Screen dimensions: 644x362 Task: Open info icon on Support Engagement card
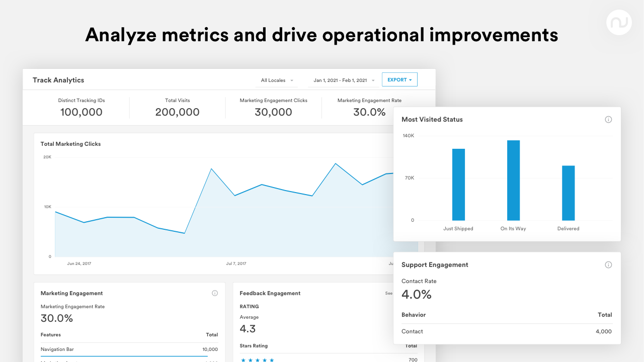click(x=608, y=265)
